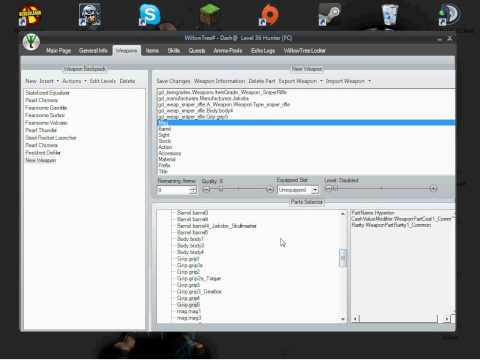Adjust the Level slider track

(380, 188)
